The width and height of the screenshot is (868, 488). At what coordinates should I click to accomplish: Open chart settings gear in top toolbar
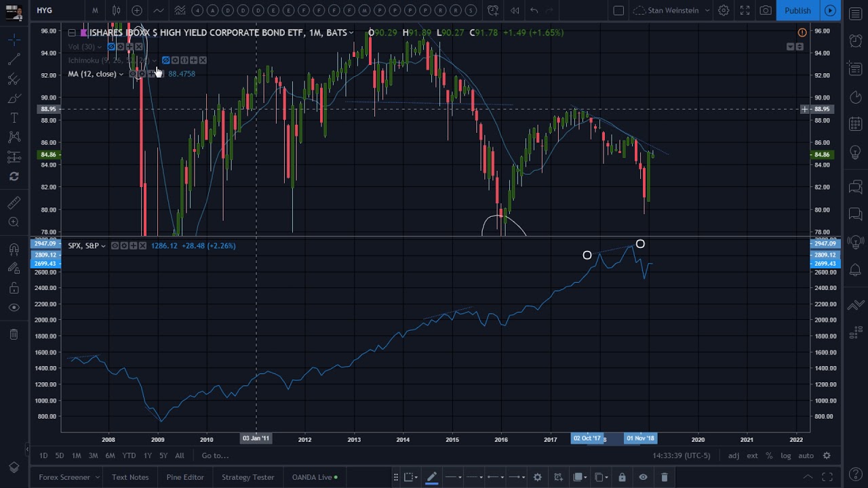click(724, 10)
